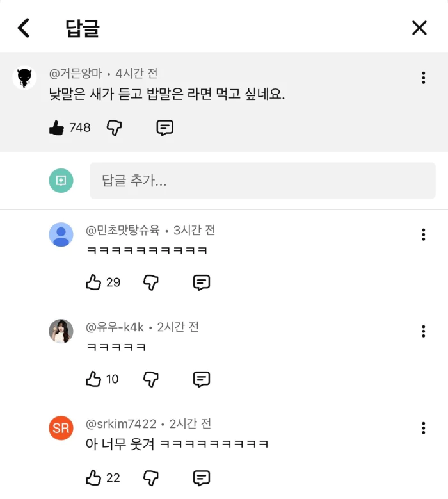
Task: Reply to @민초맛탕슈육 using the comment icon
Action: coord(202,282)
